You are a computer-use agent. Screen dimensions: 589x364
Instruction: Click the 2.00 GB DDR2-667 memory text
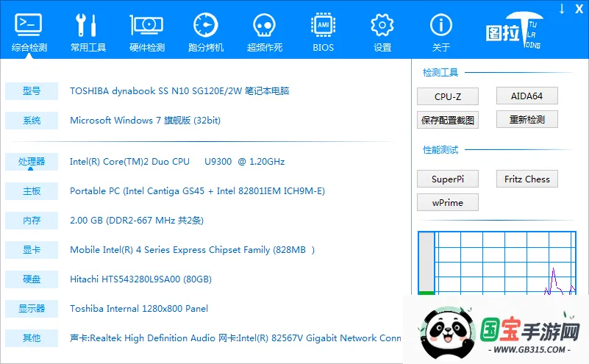[137, 221]
